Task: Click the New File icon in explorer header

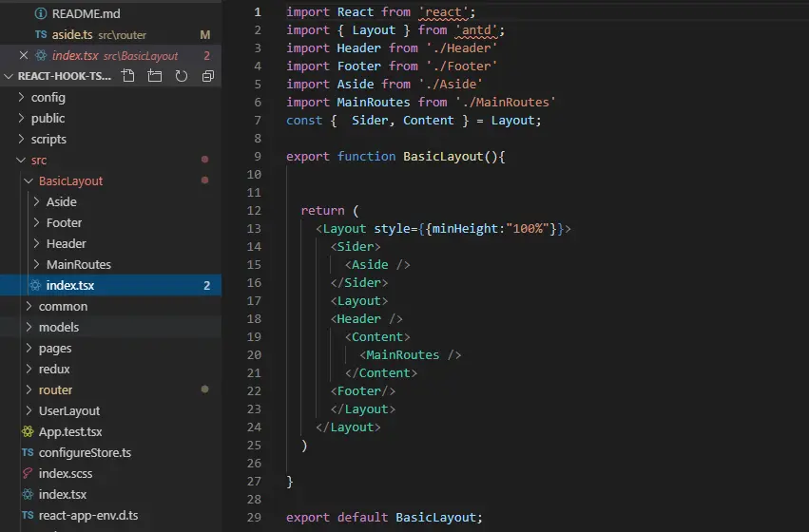Action: 128,76
